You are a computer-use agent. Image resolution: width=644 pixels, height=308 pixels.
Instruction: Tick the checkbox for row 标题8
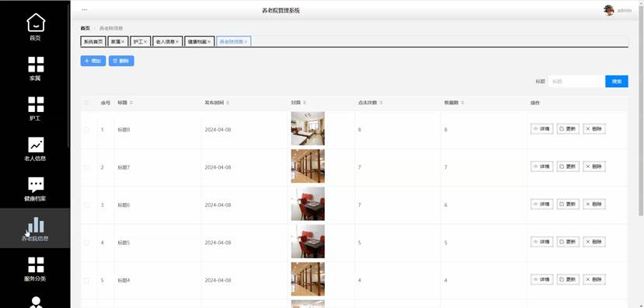coord(87,130)
